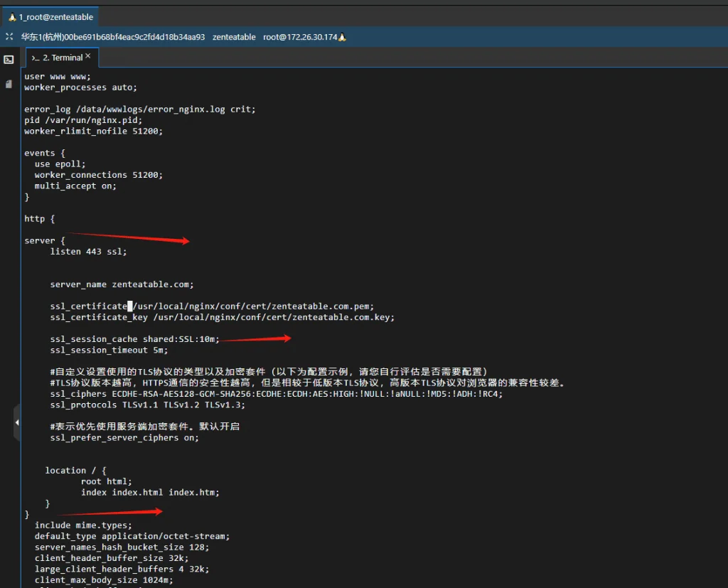This screenshot has height=588, width=728.
Task: Click the 'worker_connections 51200;' line
Action: point(98,175)
